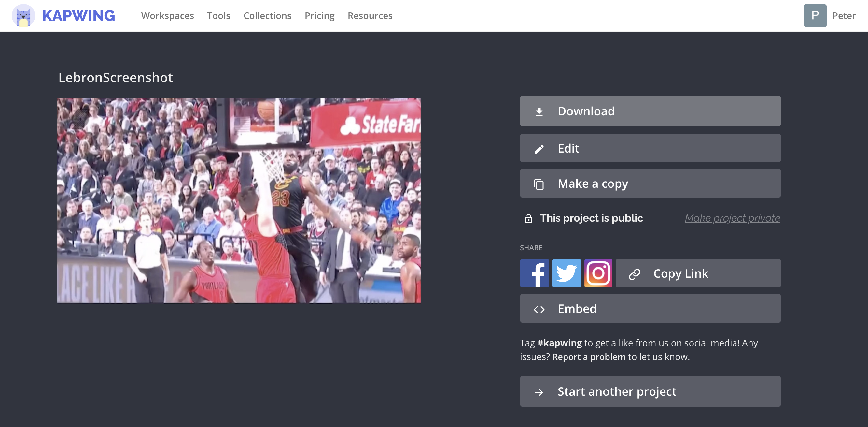
Task: Open the Workspaces menu
Action: [167, 16]
